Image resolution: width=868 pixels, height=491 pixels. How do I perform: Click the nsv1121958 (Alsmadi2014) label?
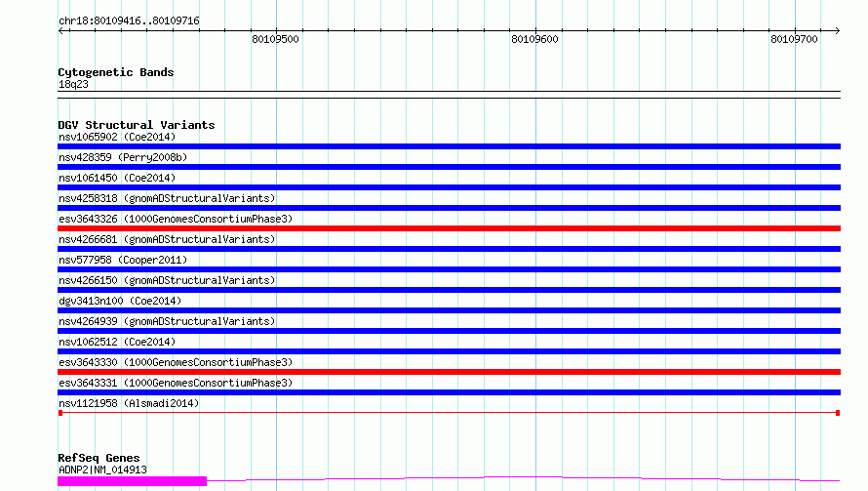[129, 403]
